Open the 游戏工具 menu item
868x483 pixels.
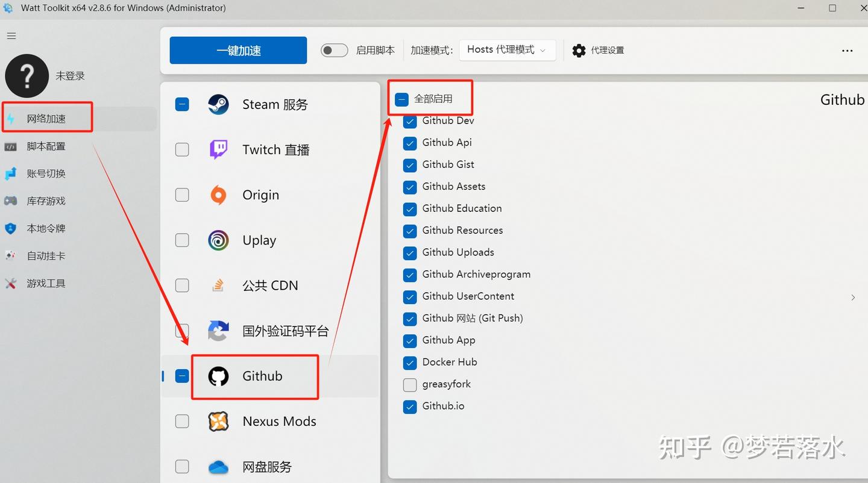pos(79,283)
